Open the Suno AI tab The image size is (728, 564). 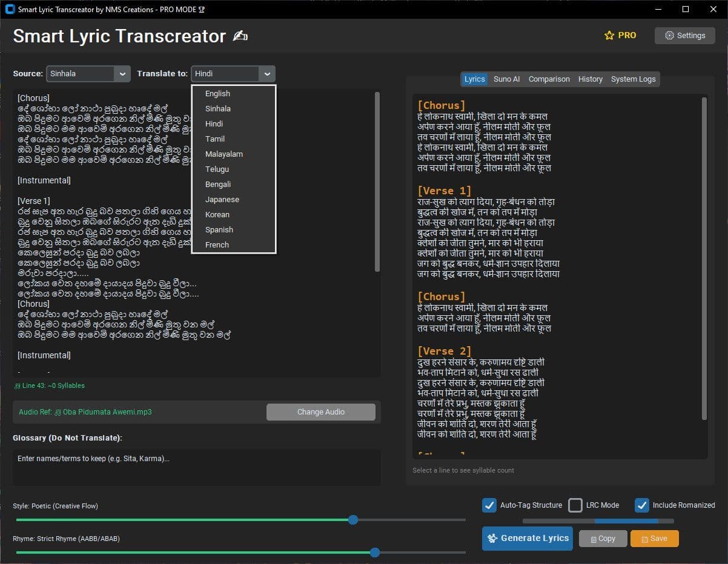(506, 79)
